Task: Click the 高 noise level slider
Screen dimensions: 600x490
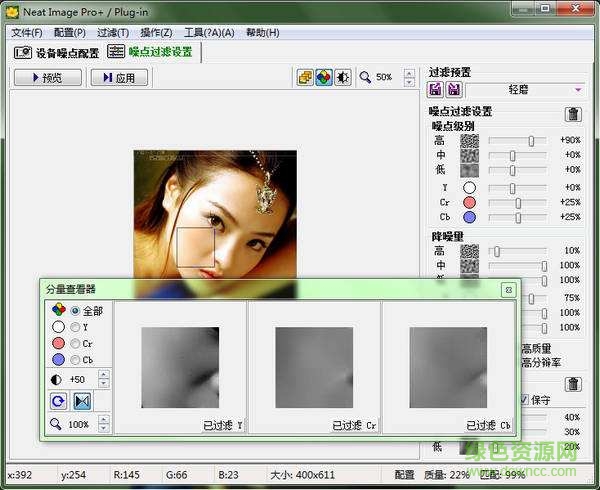Action: coord(531,141)
